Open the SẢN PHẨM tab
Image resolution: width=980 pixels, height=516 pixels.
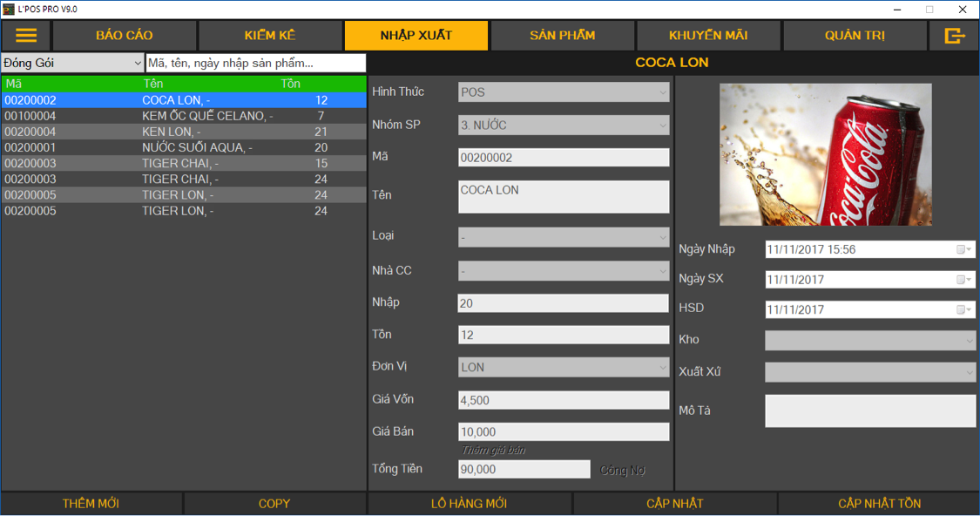click(x=562, y=36)
